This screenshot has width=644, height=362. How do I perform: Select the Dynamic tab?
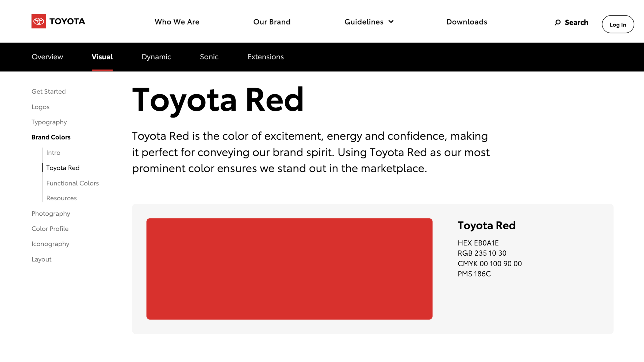(156, 57)
